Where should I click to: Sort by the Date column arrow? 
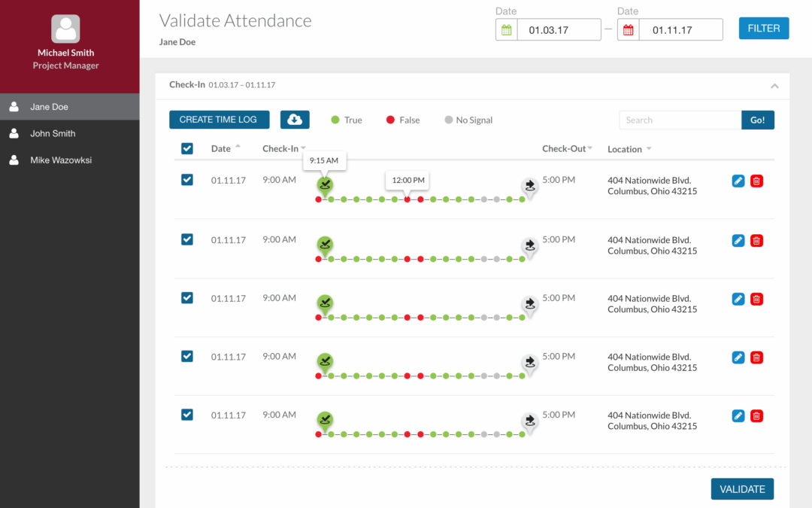(238, 147)
